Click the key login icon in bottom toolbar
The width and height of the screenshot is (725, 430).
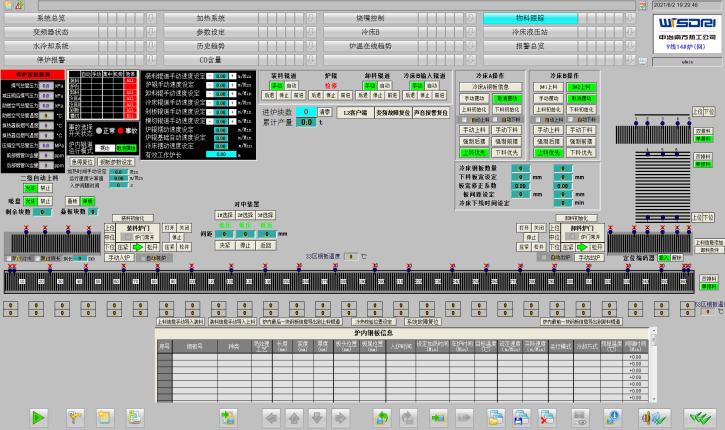[x=74, y=418]
